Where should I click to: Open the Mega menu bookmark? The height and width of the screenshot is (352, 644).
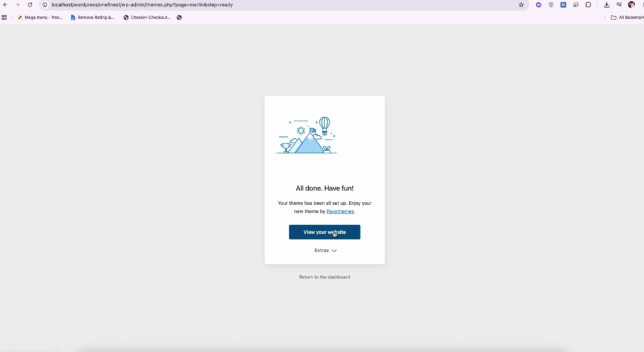[x=40, y=18]
